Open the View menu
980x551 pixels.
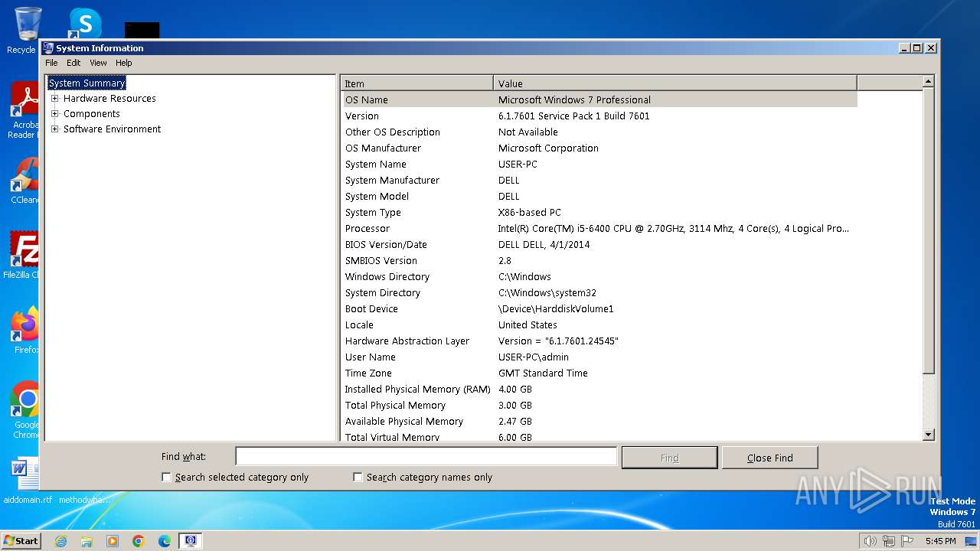[98, 63]
